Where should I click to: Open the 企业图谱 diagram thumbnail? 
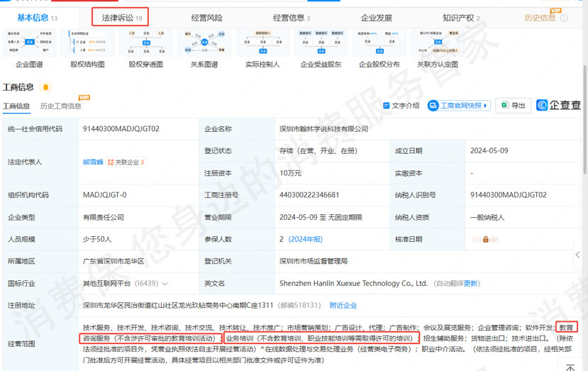coord(29,43)
